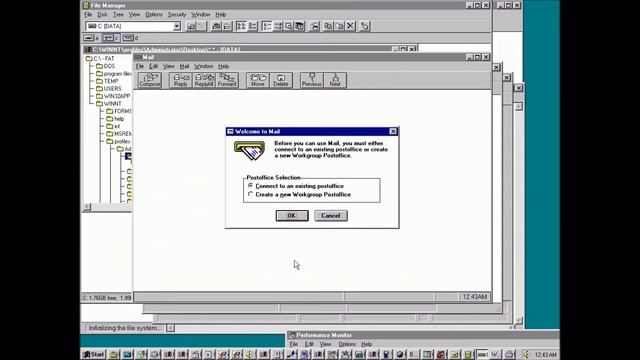Click Sort by Name icon in File Manager
This screenshot has height=360, width=640.
pos(267,26)
